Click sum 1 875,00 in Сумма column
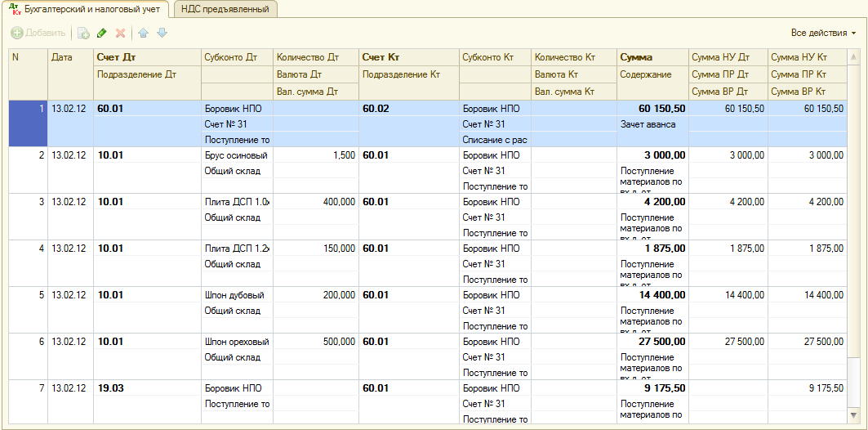Image resolution: width=868 pixels, height=430 pixels. (652, 249)
